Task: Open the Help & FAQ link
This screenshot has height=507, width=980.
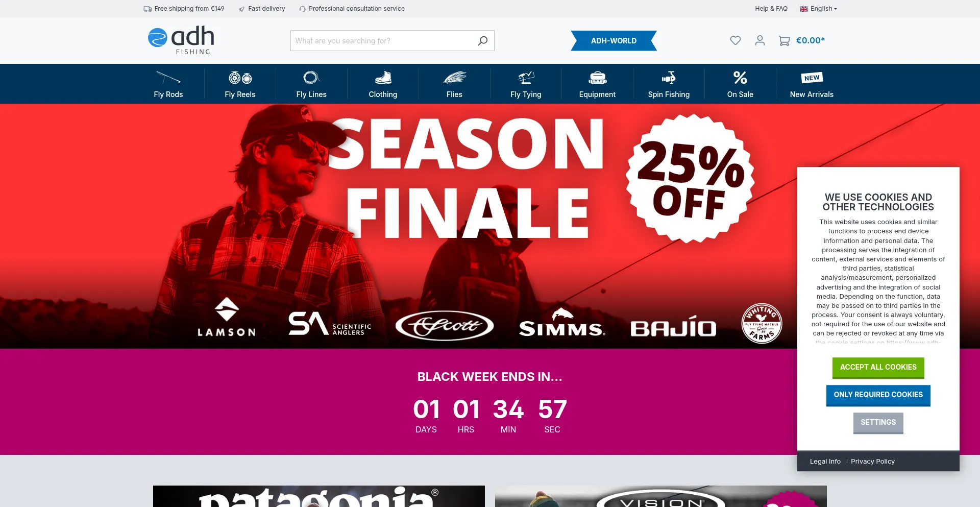Action: coord(771,9)
